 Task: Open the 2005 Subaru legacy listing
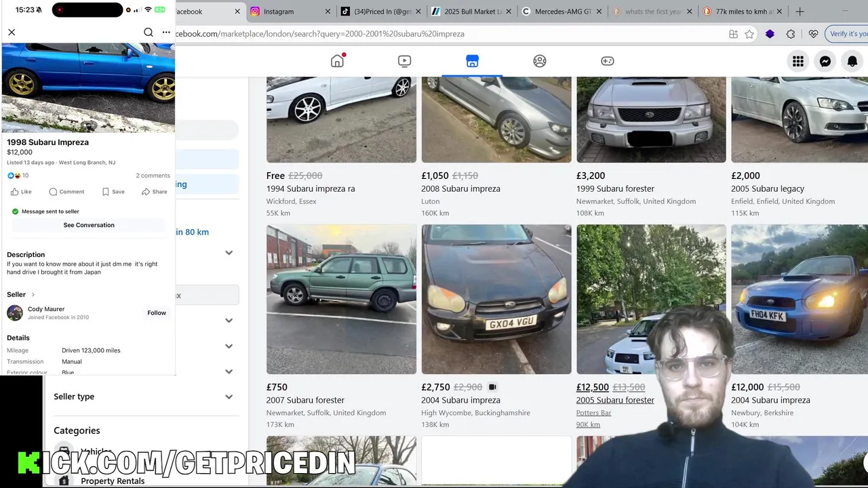(x=768, y=188)
